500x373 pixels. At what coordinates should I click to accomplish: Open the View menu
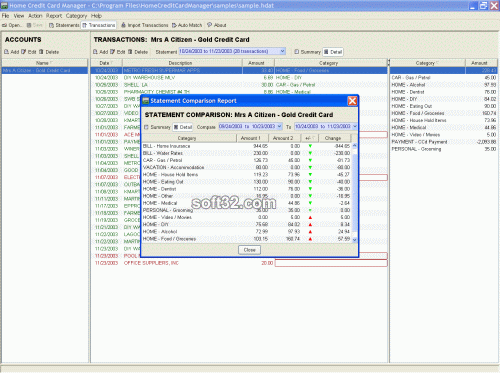click(19, 16)
